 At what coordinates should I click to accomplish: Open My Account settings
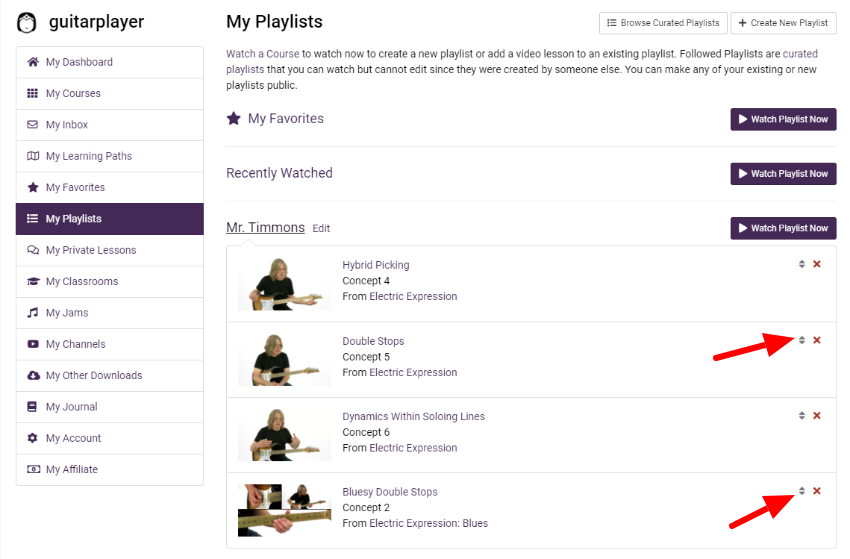point(110,438)
